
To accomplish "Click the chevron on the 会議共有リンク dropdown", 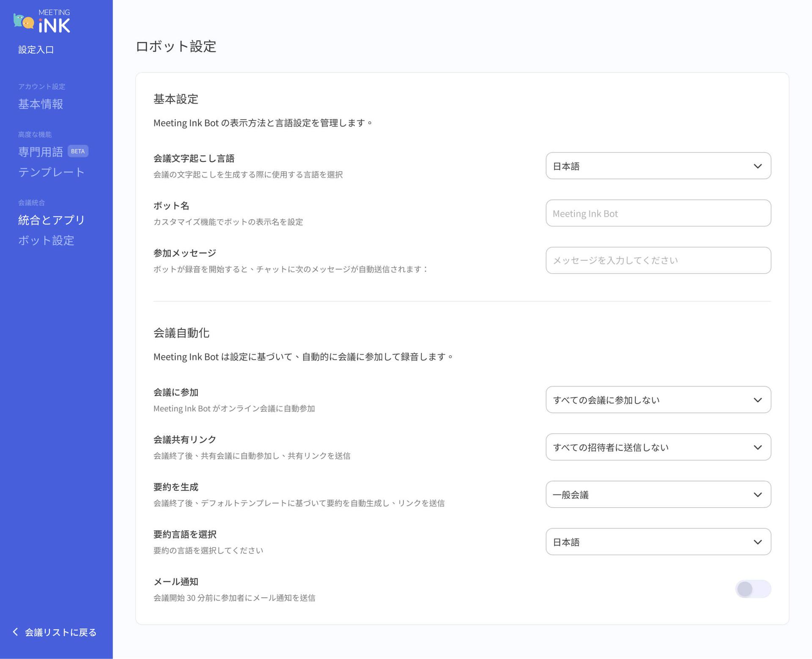I will tap(757, 447).
